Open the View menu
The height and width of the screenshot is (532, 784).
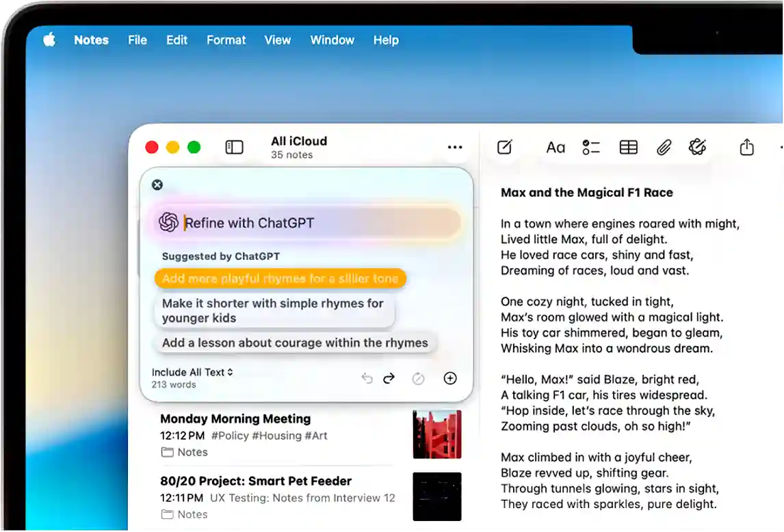coord(278,40)
